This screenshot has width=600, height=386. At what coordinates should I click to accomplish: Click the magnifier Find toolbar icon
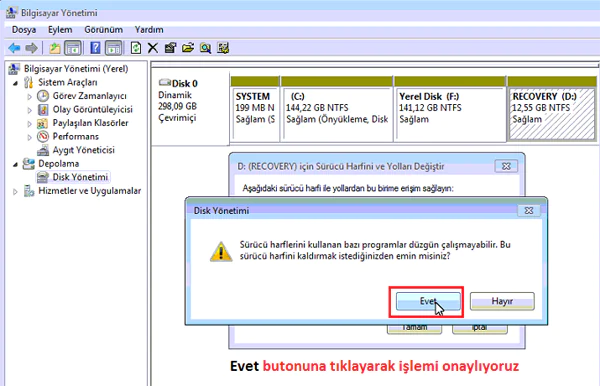tap(205, 48)
